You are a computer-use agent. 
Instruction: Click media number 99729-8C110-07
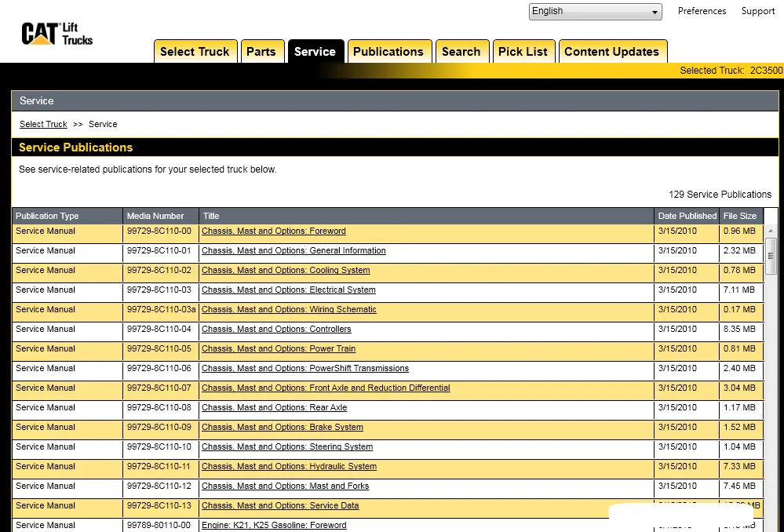pos(159,388)
